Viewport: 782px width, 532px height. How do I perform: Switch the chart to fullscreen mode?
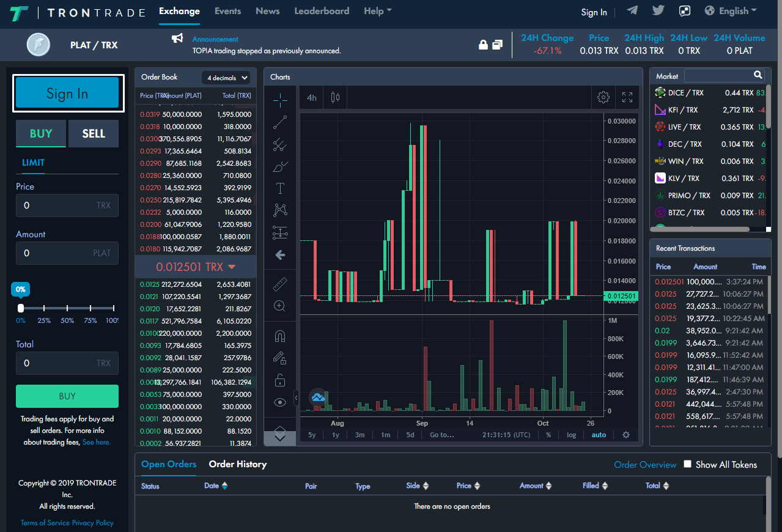627,97
